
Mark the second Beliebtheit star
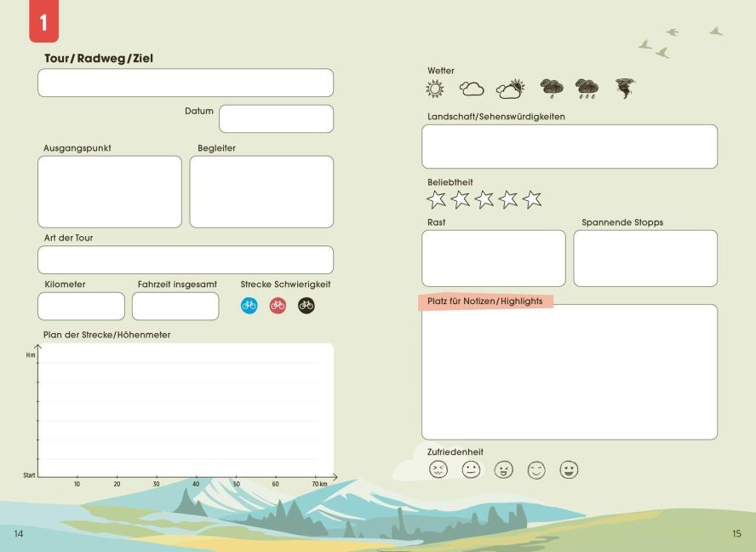(x=460, y=199)
